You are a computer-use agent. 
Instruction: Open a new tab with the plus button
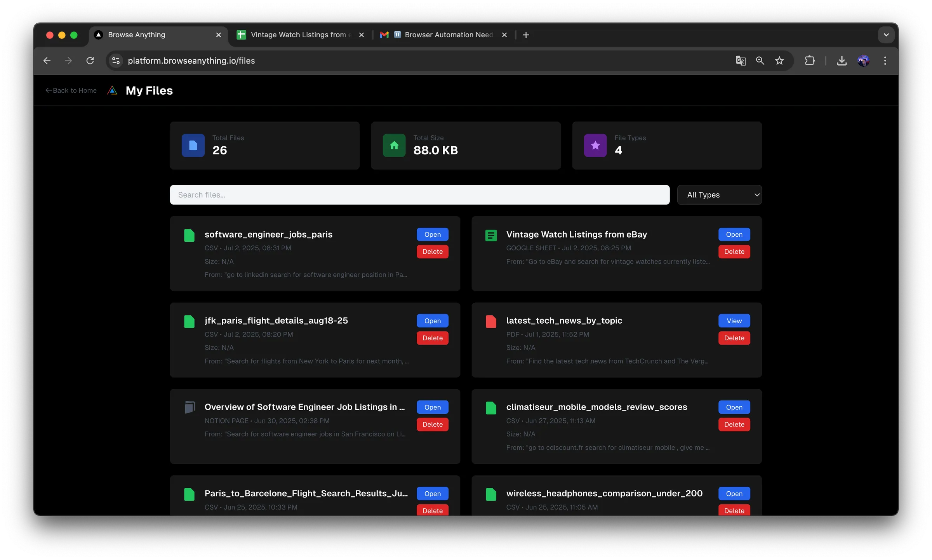[x=526, y=35]
